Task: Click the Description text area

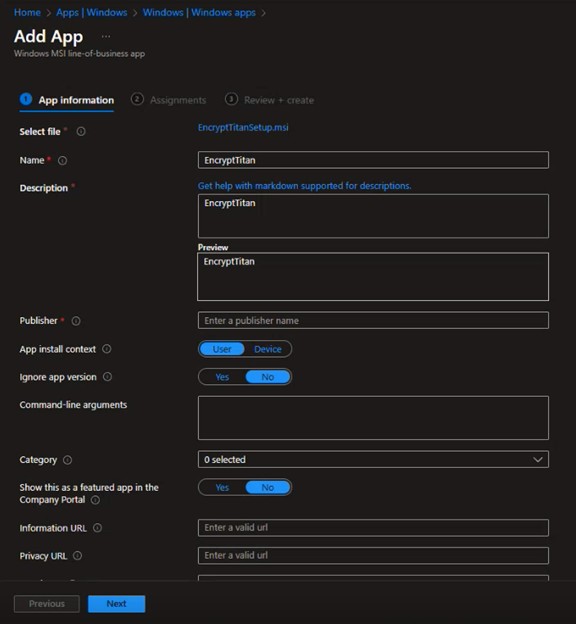Action: (373, 216)
